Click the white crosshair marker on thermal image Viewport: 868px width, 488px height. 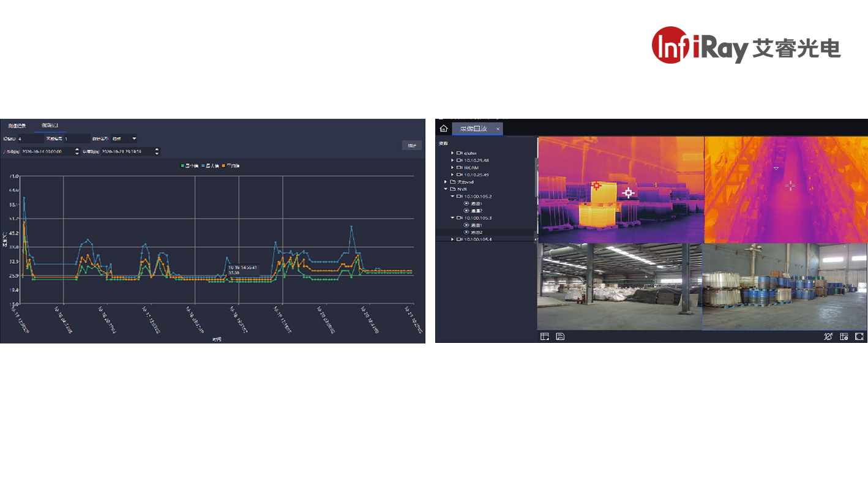click(x=627, y=193)
